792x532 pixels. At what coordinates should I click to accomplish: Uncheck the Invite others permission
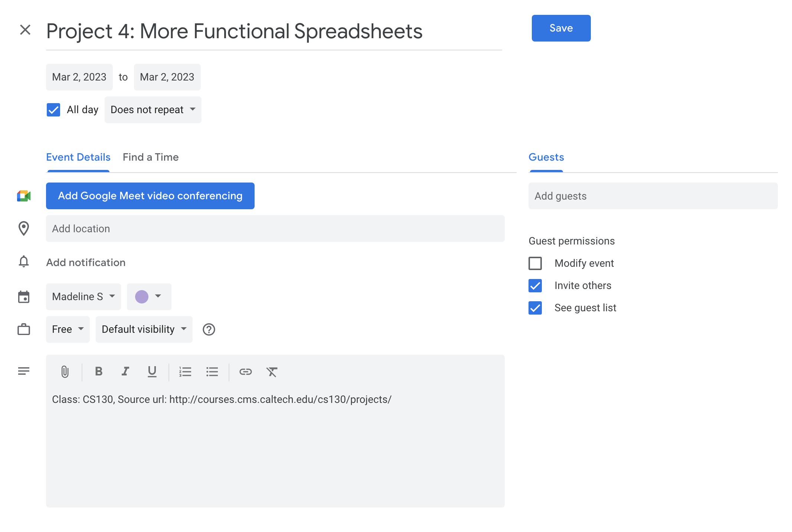pyautogui.click(x=535, y=286)
